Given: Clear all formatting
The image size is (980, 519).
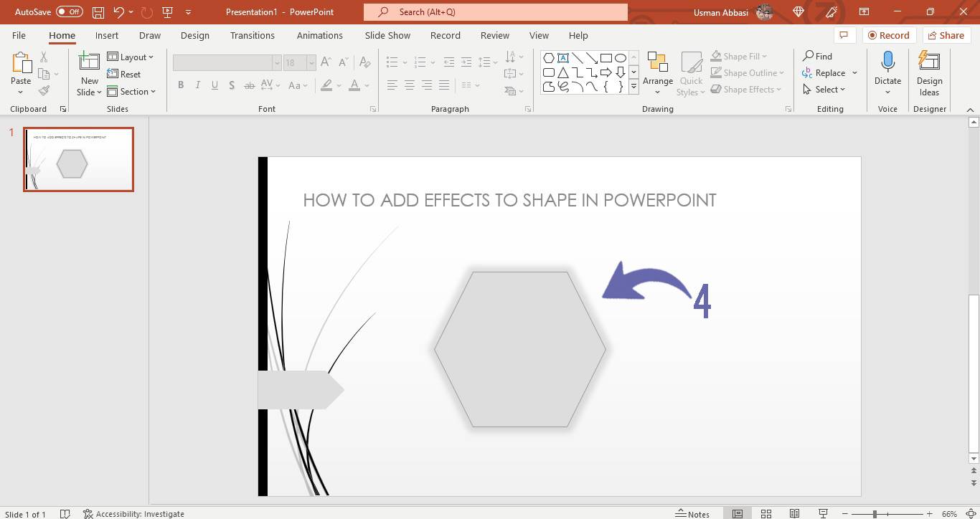Looking at the screenshot, I should pyautogui.click(x=365, y=62).
